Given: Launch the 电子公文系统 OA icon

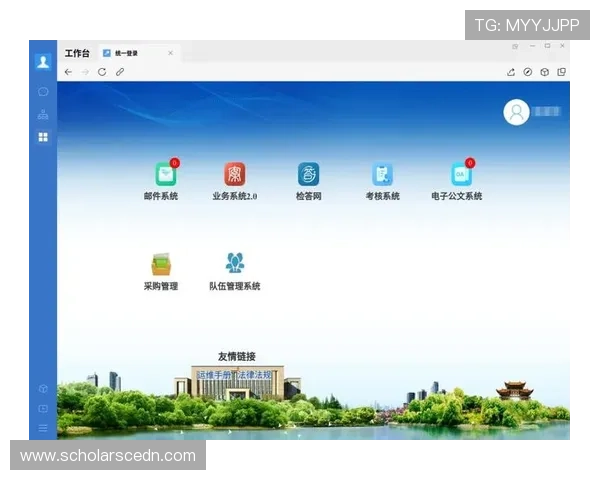Looking at the screenshot, I should click(461, 175).
